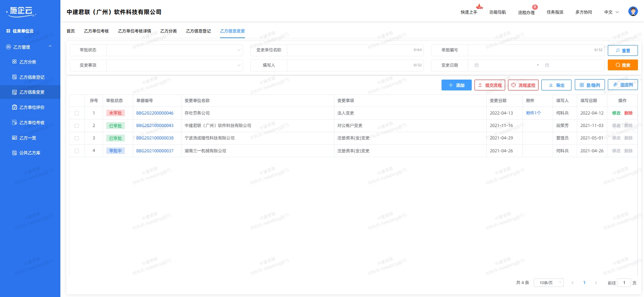Check row BBG202200000046 checkbox
Image resolution: width=644 pixels, height=297 pixels.
pyautogui.click(x=76, y=113)
